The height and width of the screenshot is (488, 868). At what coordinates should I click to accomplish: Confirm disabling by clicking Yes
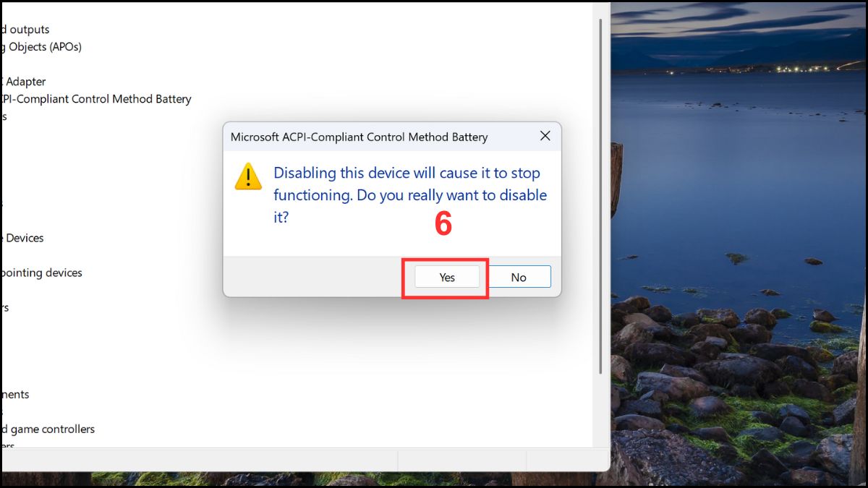coord(447,277)
